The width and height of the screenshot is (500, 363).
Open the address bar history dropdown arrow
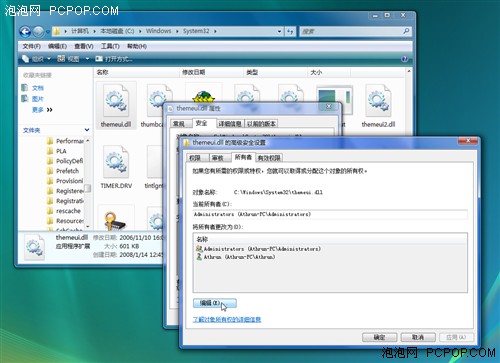pyautogui.click(x=279, y=31)
